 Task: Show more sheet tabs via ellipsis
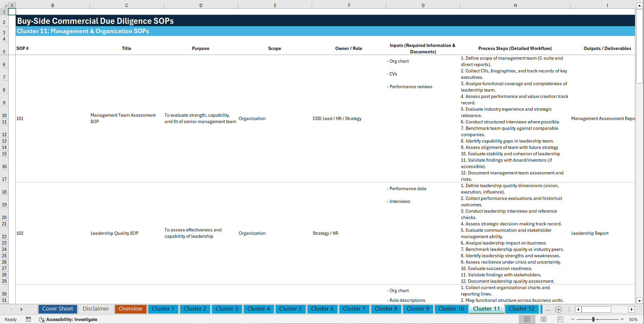tap(548, 309)
